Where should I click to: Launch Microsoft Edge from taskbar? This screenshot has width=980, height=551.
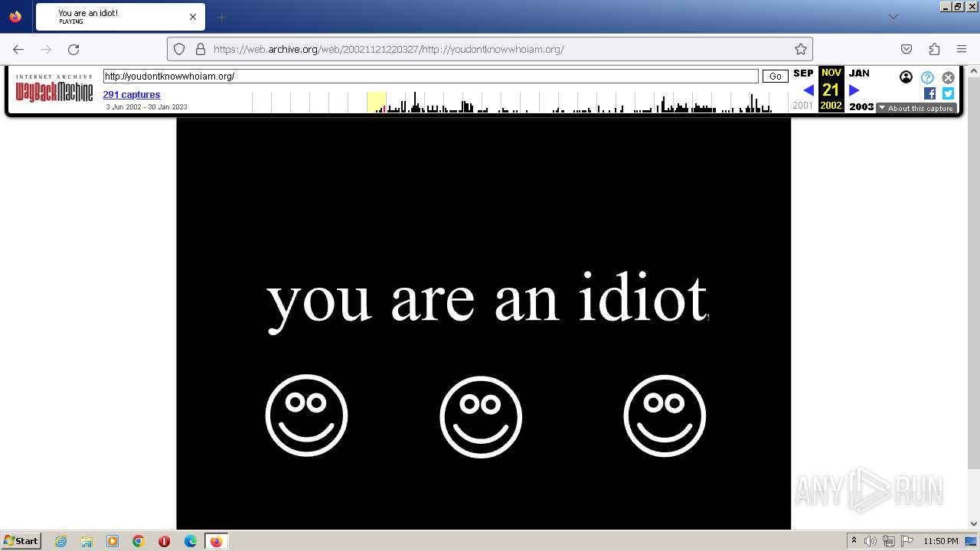(x=191, y=541)
